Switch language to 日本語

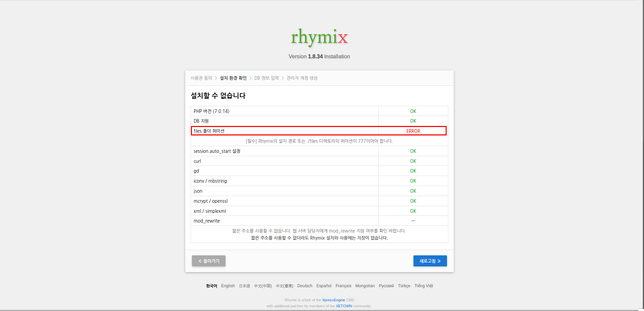tap(244, 286)
